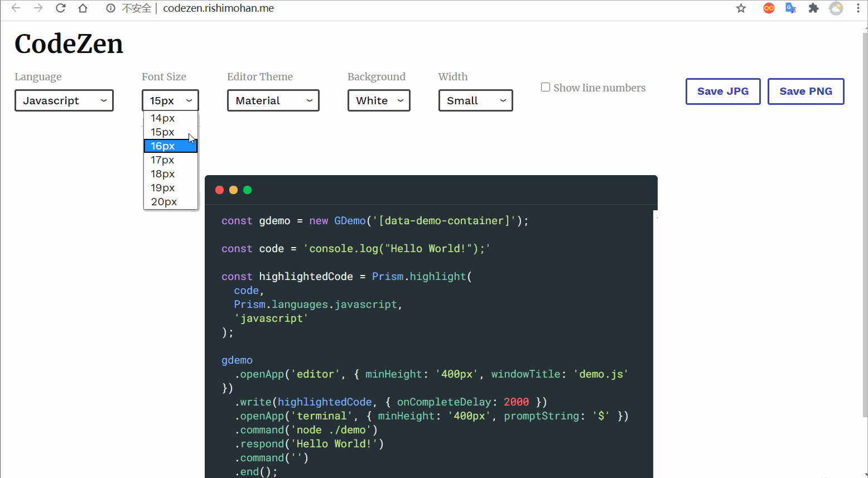Bookmark this page with the star icon

[741, 8]
